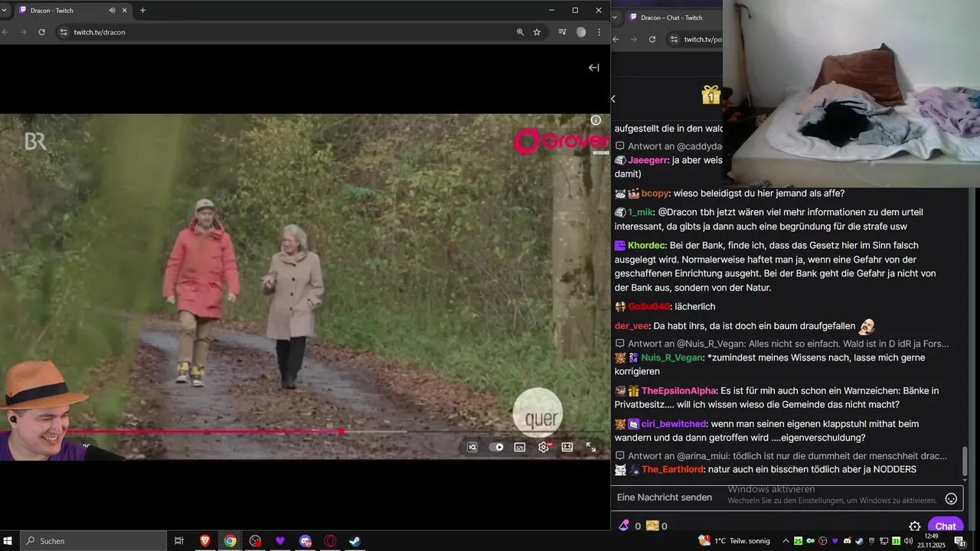This screenshot has height=551, width=980.
Task: Switch the video to theater mode
Action: (567, 447)
